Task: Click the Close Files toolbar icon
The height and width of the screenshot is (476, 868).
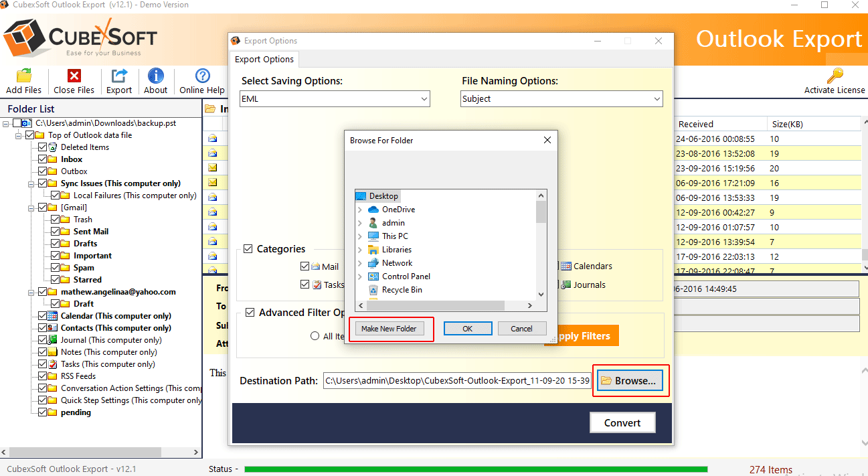Action: (74, 76)
